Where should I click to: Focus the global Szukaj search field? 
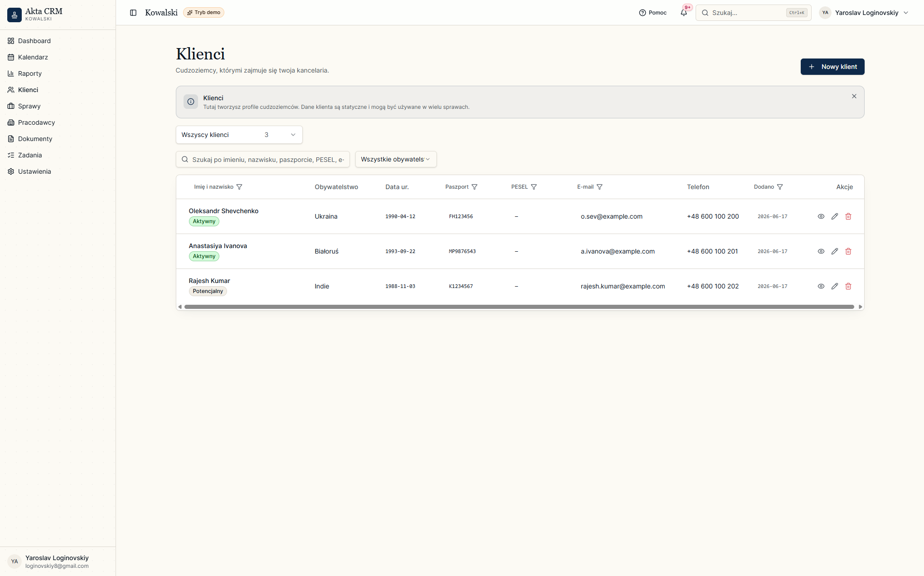[753, 13]
